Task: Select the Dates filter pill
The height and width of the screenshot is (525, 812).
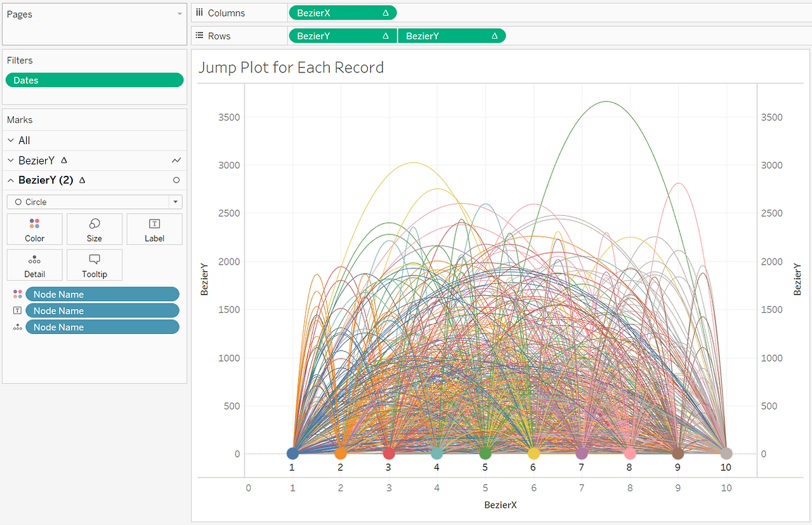Action: point(95,80)
